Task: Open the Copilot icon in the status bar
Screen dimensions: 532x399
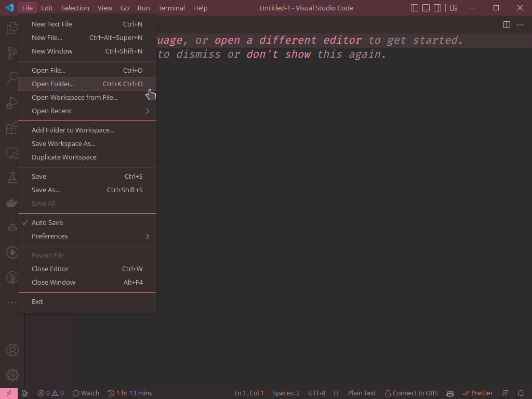Action: pyautogui.click(x=450, y=393)
